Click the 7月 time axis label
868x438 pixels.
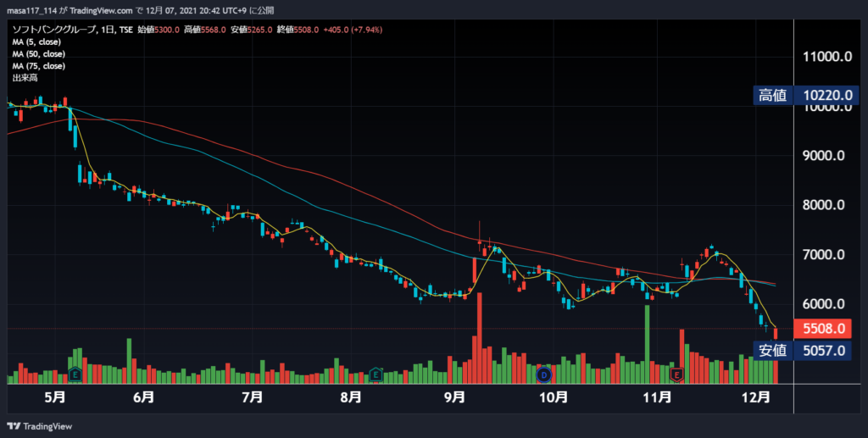[252, 397]
